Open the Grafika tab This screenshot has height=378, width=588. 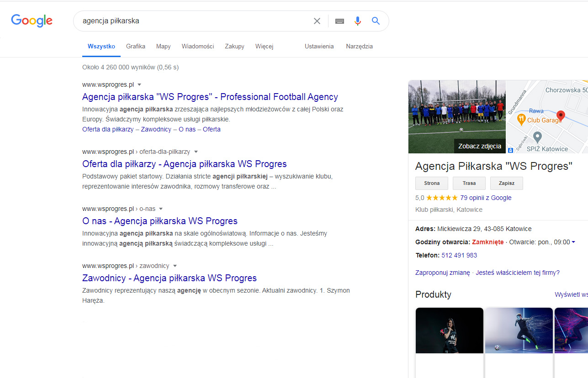[136, 46]
